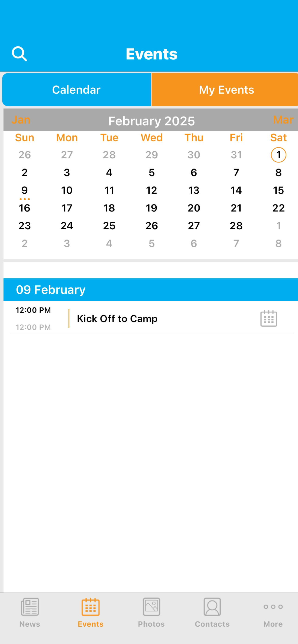This screenshot has width=298, height=644.
Task: Select the circled date February 1
Action: (279, 155)
